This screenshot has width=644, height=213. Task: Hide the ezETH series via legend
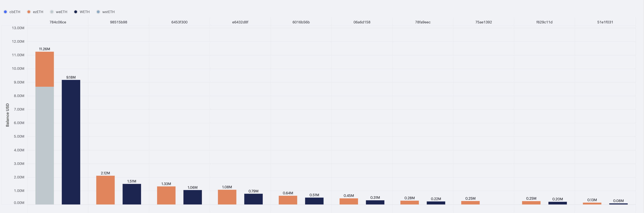(35, 12)
